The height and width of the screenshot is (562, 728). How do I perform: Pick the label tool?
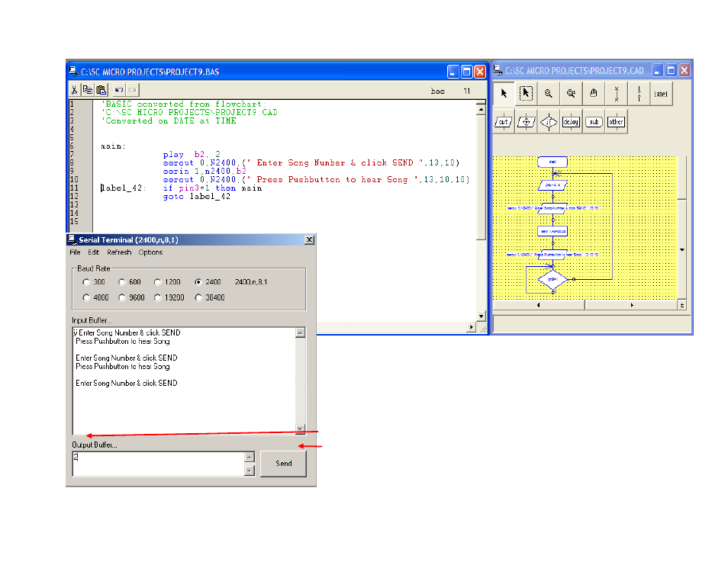click(661, 94)
